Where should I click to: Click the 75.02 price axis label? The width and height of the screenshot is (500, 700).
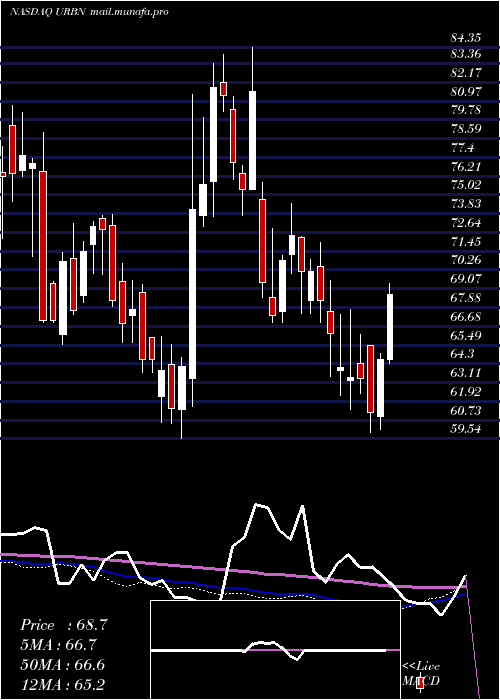pyautogui.click(x=466, y=186)
